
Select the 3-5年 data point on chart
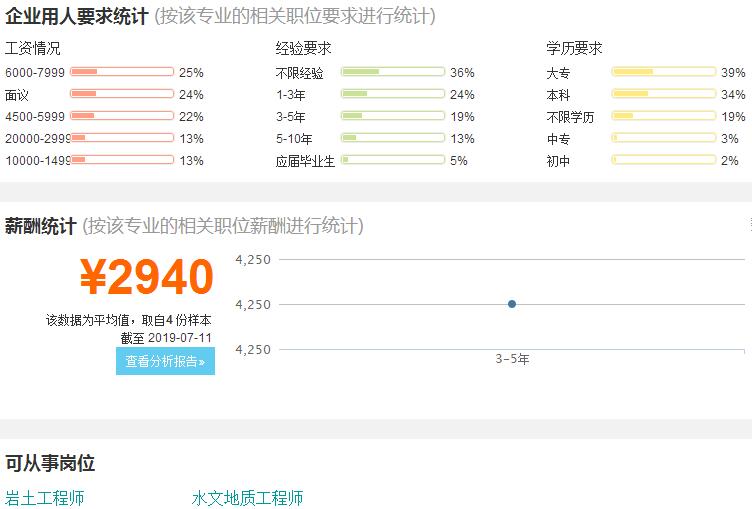pyautogui.click(x=512, y=304)
